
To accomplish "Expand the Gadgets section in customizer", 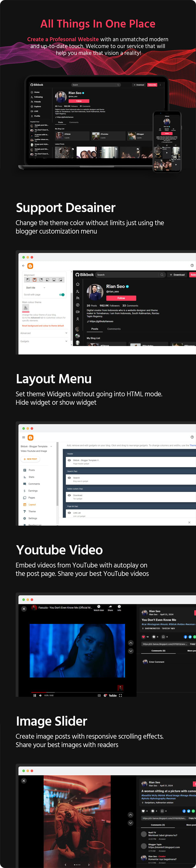I will pyautogui.click(x=44, y=341).
